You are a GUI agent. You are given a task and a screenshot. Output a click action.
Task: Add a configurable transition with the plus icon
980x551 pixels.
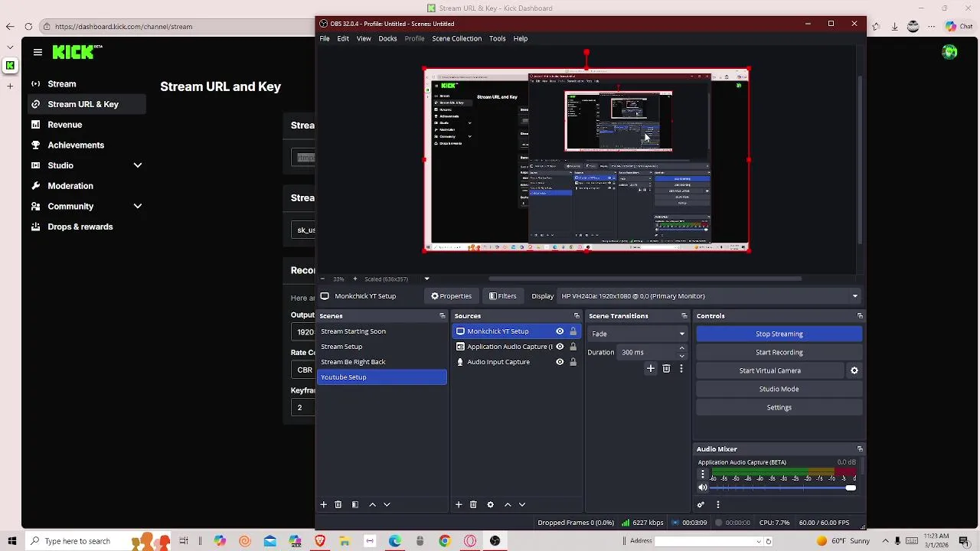651,369
